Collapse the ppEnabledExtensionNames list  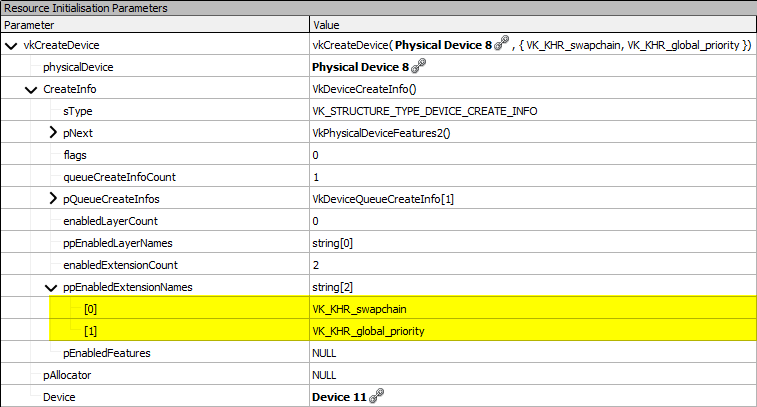(52, 287)
